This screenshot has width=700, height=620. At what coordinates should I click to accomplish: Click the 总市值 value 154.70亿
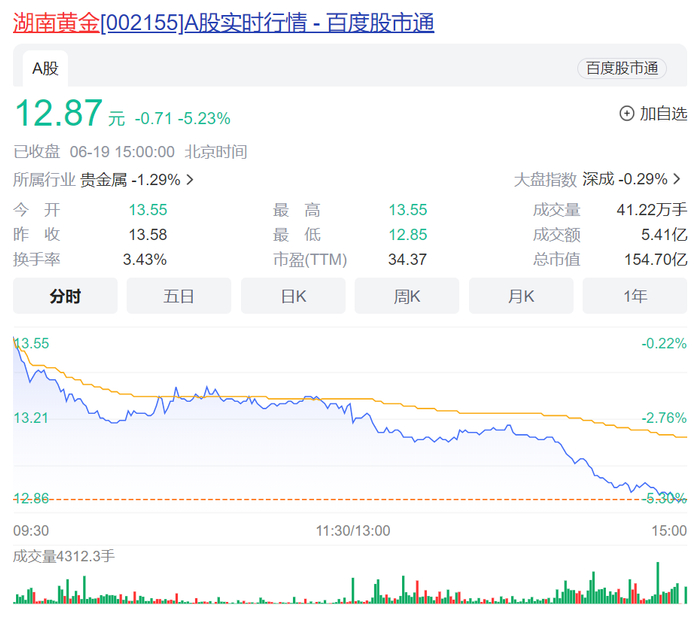tap(656, 259)
